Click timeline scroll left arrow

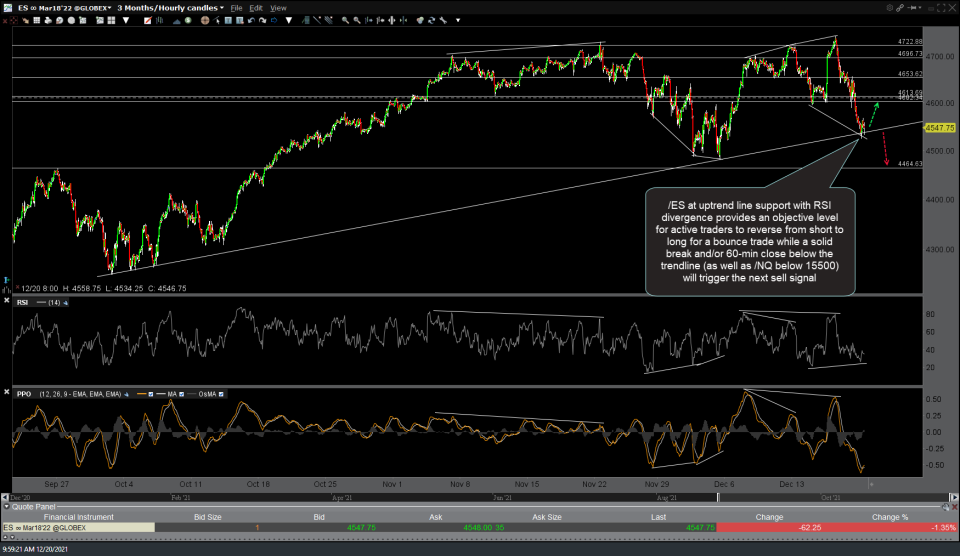click(5, 498)
